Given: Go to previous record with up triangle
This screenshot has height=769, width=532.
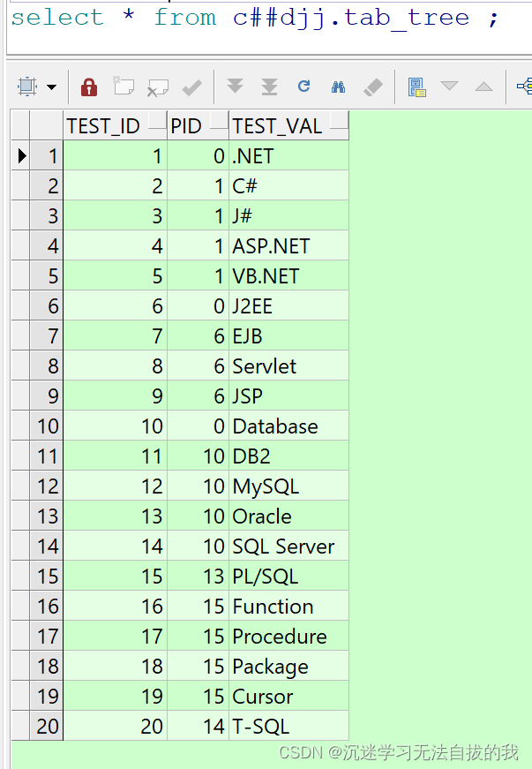Looking at the screenshot, I should (483, 87).
